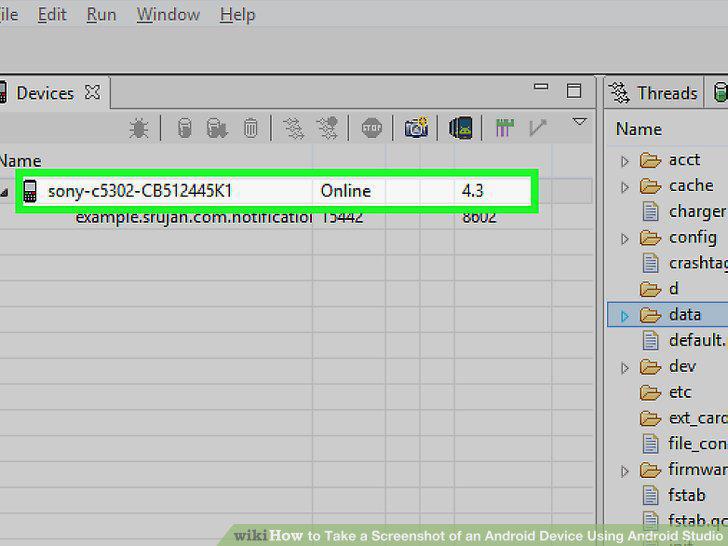
Task: Expand the firmware folder
Action: click(x=625, y=472)
